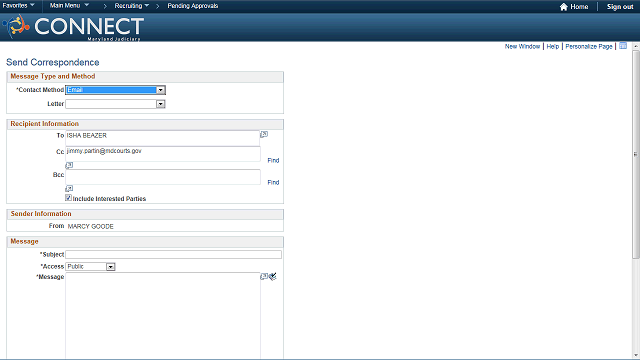Open the New Window link
640x360 pixels.
[x=522, y=47]
